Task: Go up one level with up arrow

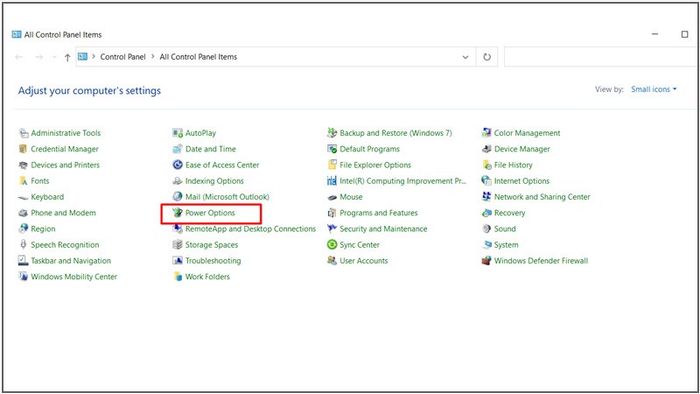Action: [x=67, y=57]
